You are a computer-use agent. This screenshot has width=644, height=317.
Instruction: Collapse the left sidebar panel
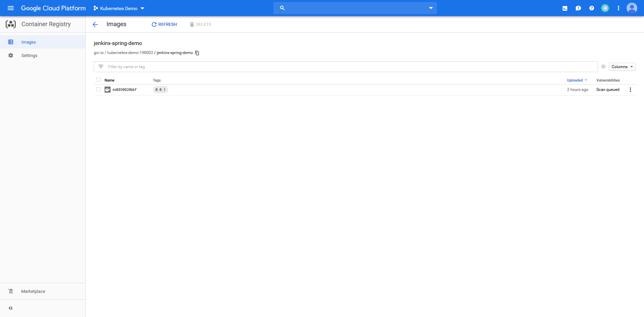point(10,308)
